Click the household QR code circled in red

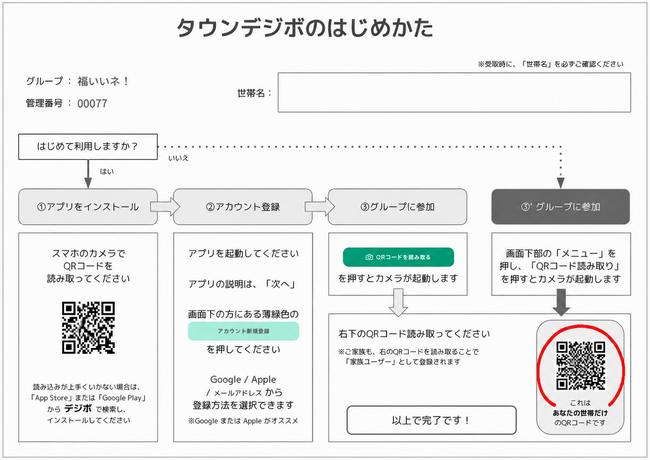[580, 366]
